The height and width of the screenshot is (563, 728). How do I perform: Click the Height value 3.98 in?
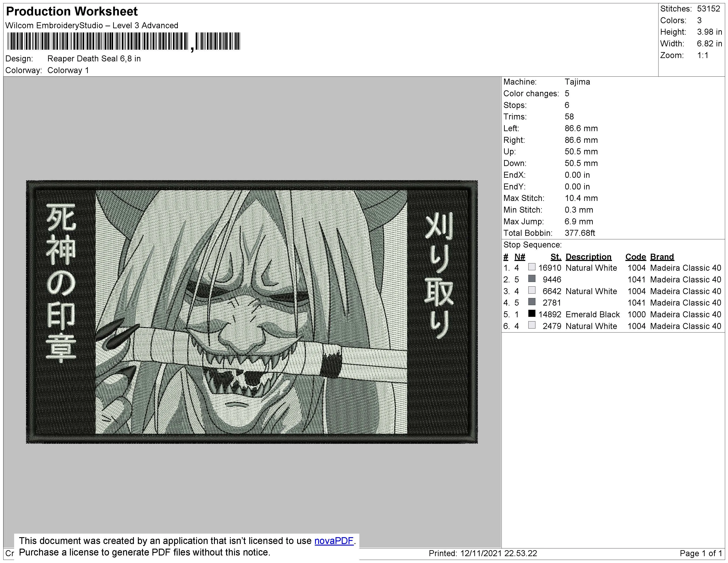click(x=709, y=32)
